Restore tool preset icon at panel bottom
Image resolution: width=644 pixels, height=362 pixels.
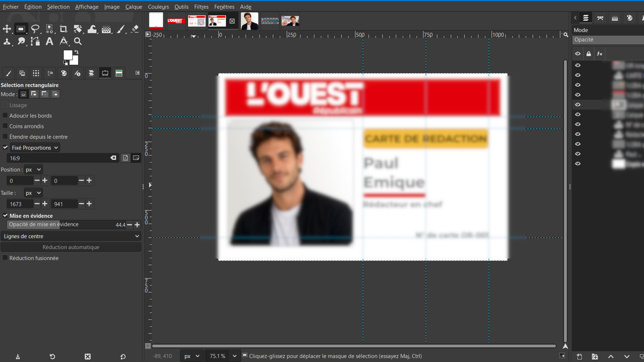(52, 357)
